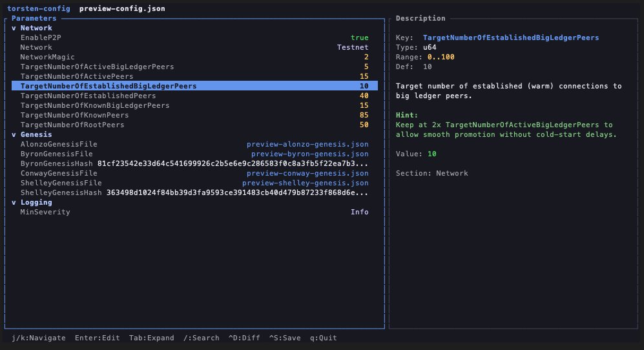The height and width of the screenshot is (350, 644).
Task: Click value 40 of TargetNumberOfEstablishedPeers
Action: pos(364,96)
